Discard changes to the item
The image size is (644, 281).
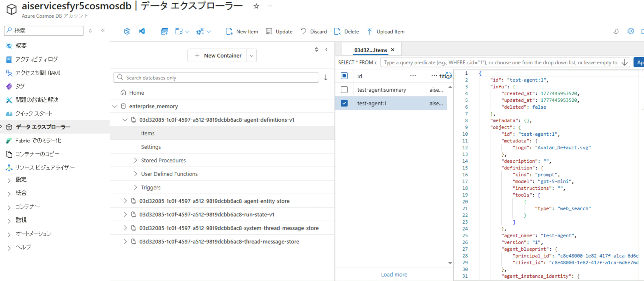point(314,32)
